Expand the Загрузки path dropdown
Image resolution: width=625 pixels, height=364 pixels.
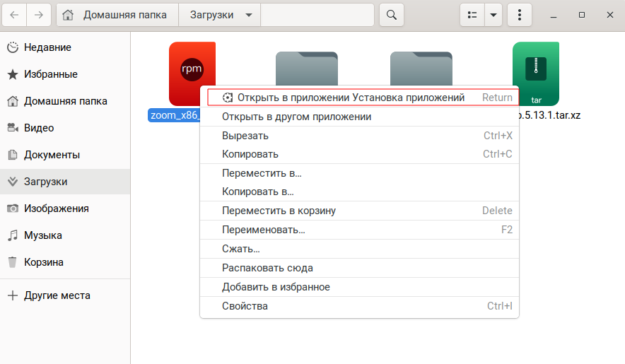pos(247,15)
